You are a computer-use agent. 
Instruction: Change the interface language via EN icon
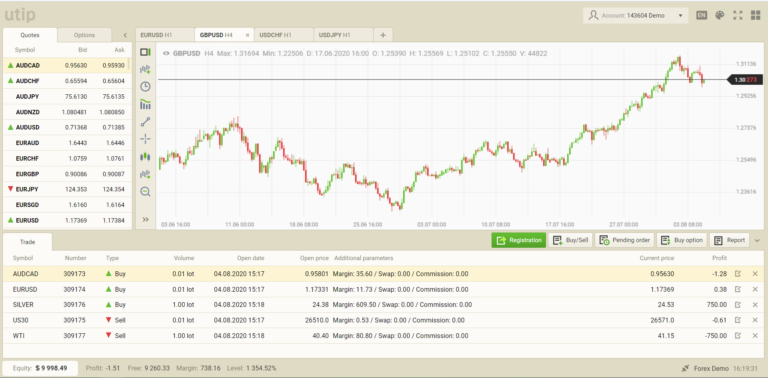pos(702,15)
